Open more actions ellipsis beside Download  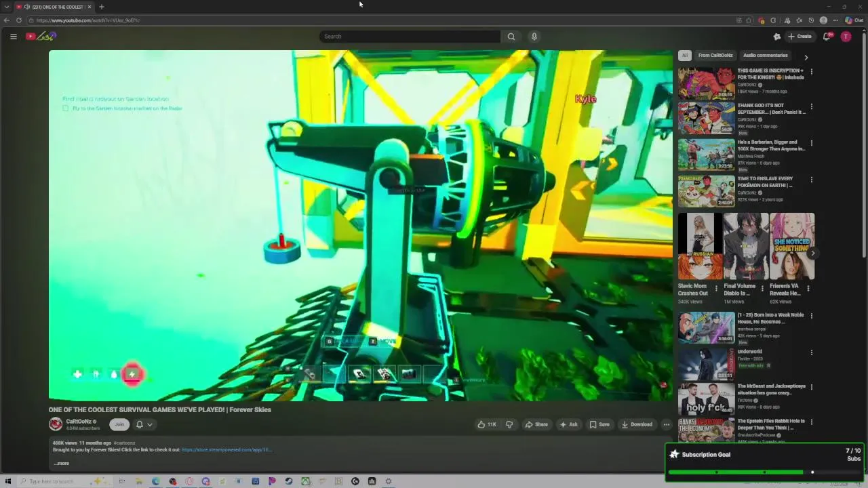pos(667,425)
